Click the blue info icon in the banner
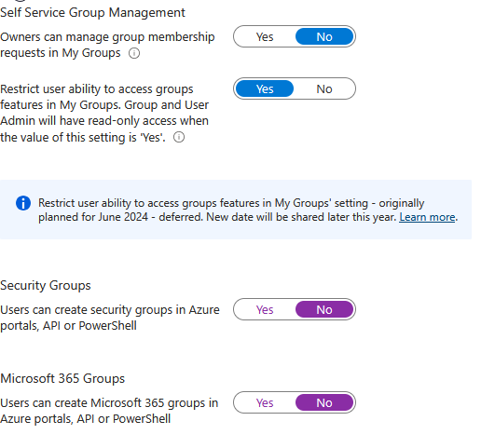The width and height of the screenshot is (495, 448). [23, 203]
